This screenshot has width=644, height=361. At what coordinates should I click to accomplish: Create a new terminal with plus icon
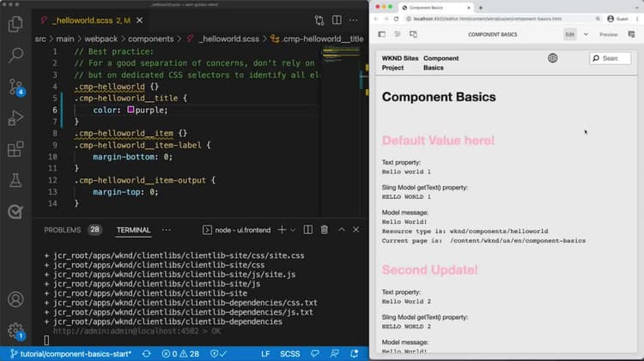[x=282, y=230]
